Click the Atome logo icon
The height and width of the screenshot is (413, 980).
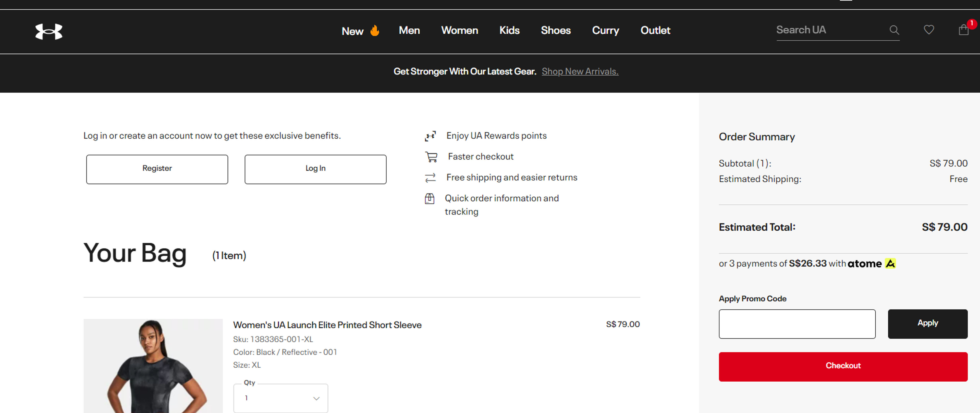point(890,263)
